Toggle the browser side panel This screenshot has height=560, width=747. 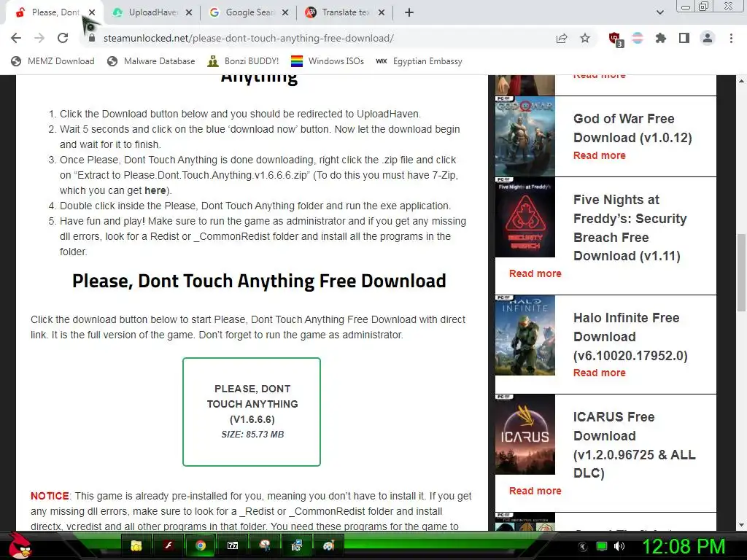tap(684, 38)
